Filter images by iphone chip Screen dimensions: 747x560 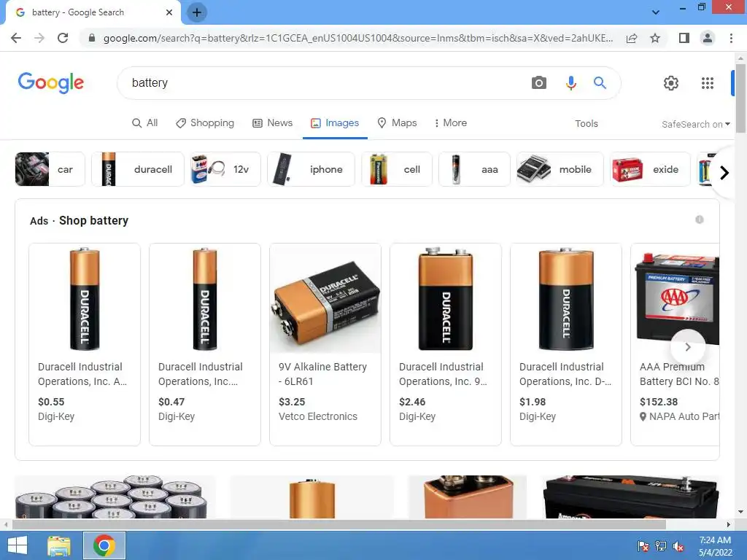311,169
